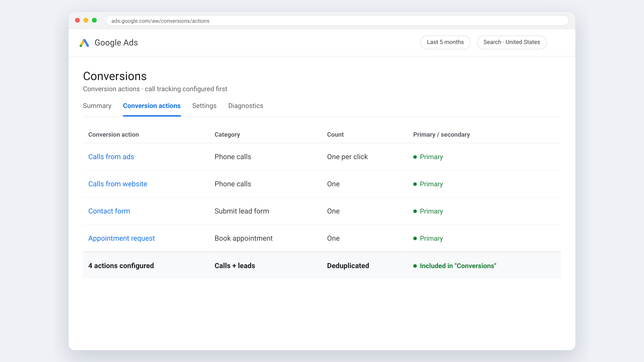
Task: Open the Search · United States filter
Action: click(511, 42)
